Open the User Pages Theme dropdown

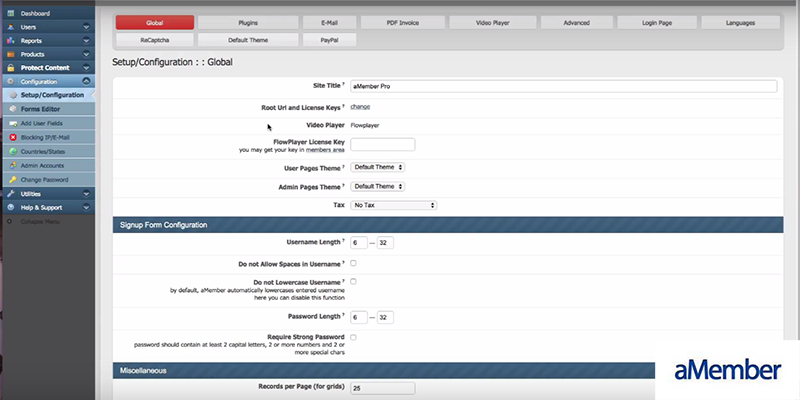click(377, 167)
